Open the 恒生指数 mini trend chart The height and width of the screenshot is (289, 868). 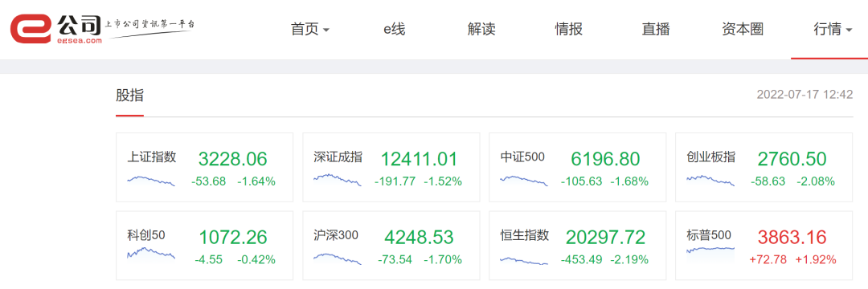524,260
